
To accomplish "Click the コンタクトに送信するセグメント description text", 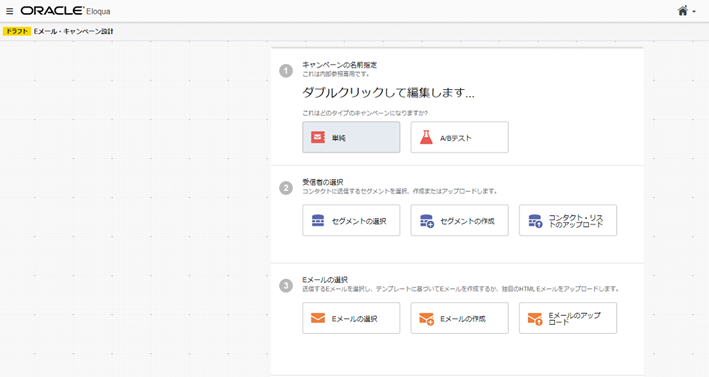I will (400, 191).
